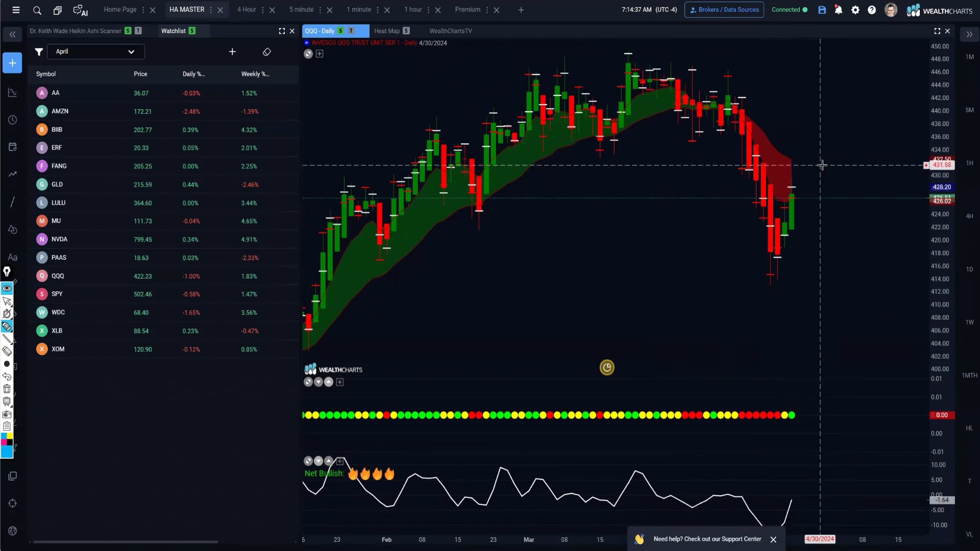980x551 pixels.
Task: Open the Heat Map panel tab
Action: pos(387,31)
